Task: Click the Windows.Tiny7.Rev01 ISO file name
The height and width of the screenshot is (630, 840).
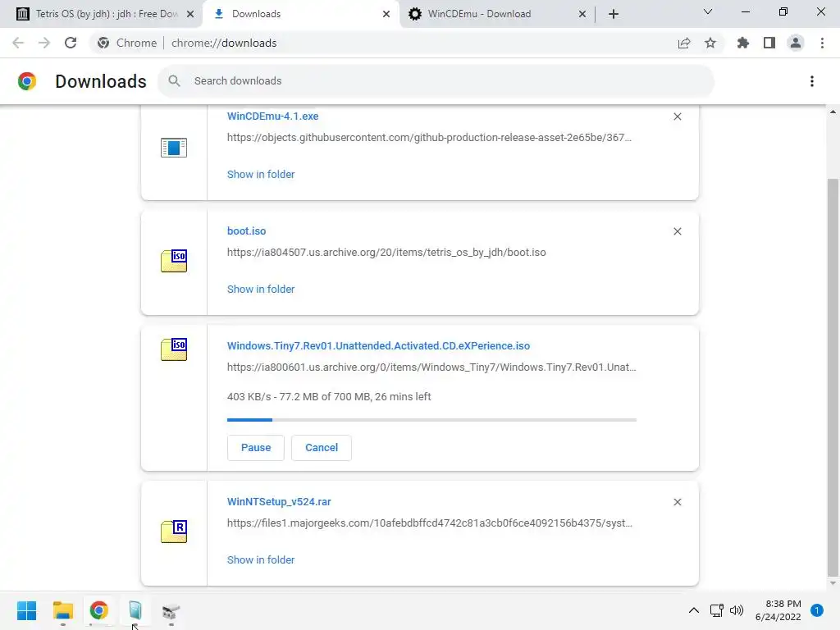Action: pyautogui.click(x=378, y=346)
